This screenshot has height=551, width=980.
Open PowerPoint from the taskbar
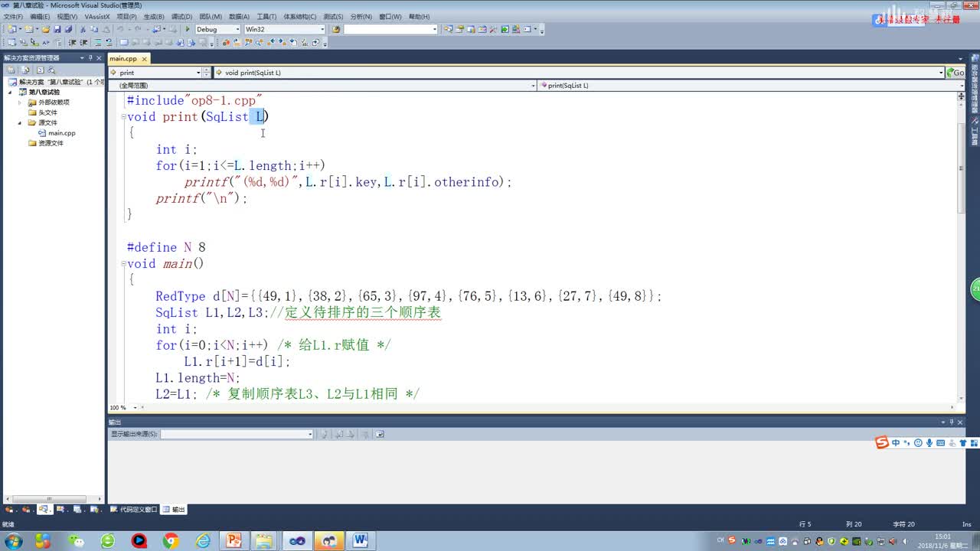233,541
